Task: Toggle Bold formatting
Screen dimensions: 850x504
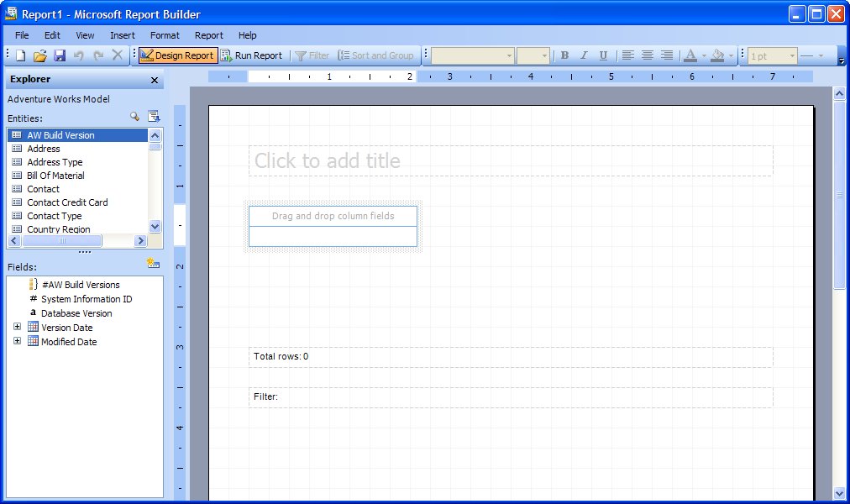Action: point(564,55)
